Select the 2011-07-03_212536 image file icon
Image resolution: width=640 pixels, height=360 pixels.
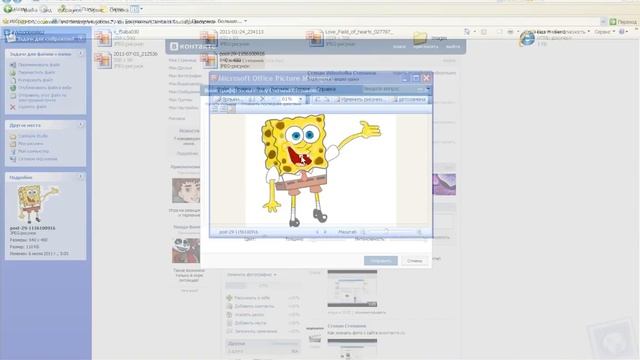(x=103, y=60)
